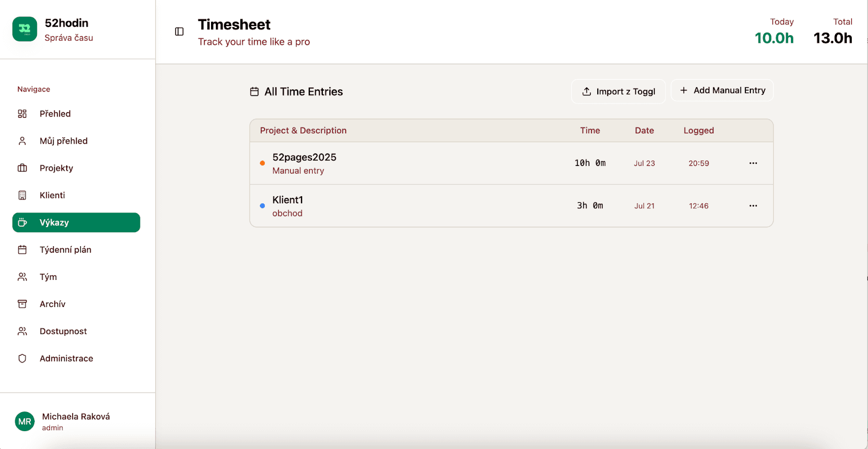
Task: Click Add Manual Entry button
Action: pos(722,91)
